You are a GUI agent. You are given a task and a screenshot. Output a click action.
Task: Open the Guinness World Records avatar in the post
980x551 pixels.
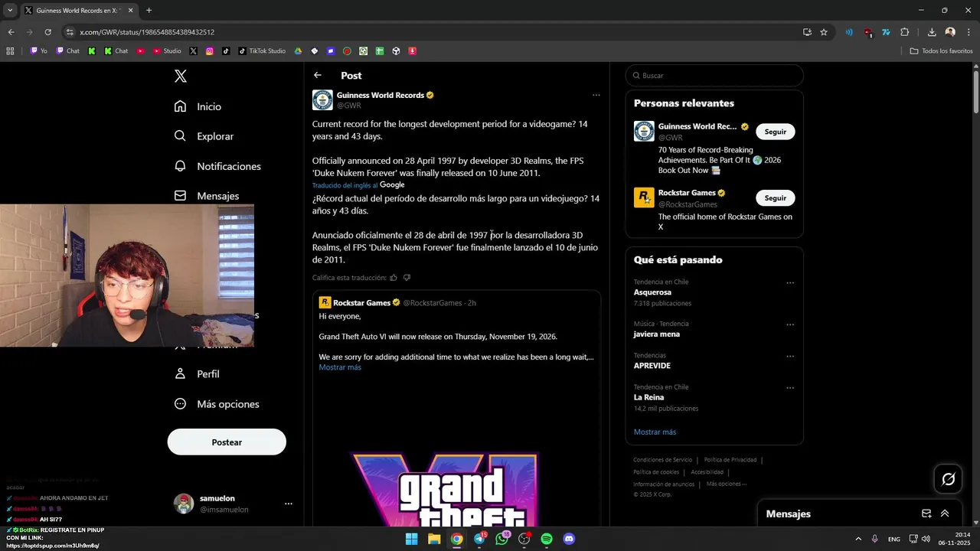click(322, 100)
